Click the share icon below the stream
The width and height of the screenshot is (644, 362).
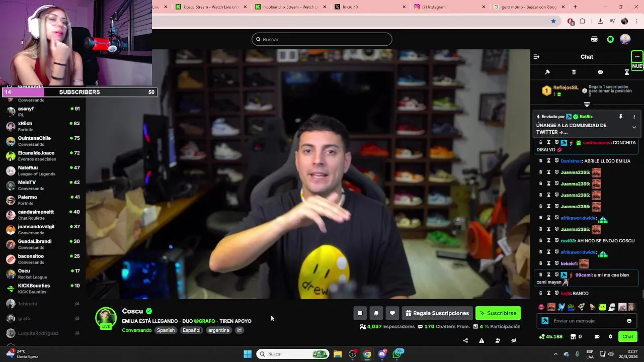pyautogui.click(x=465, y=340)
